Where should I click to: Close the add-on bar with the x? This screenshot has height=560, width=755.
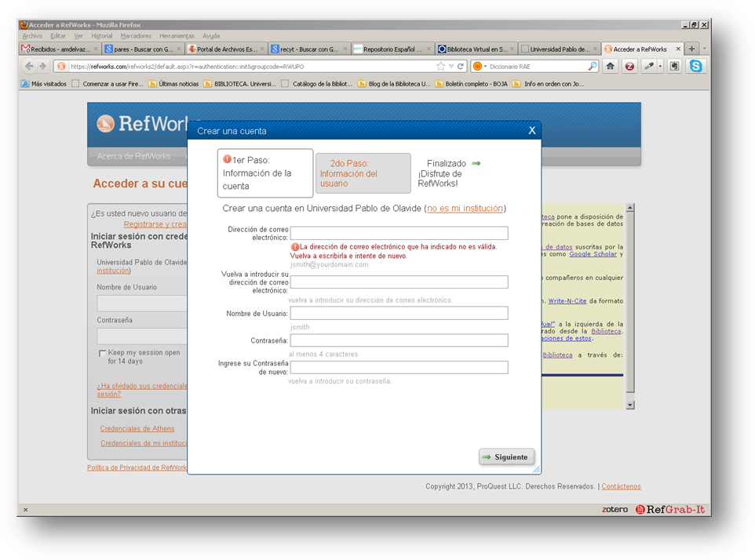(26, 510)
